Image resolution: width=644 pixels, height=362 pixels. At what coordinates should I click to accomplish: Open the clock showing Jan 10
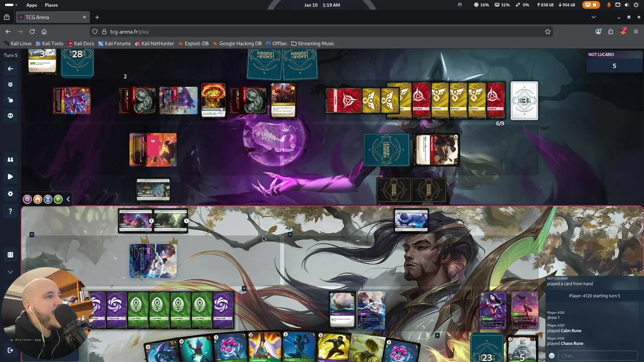(x=322, y=5)
